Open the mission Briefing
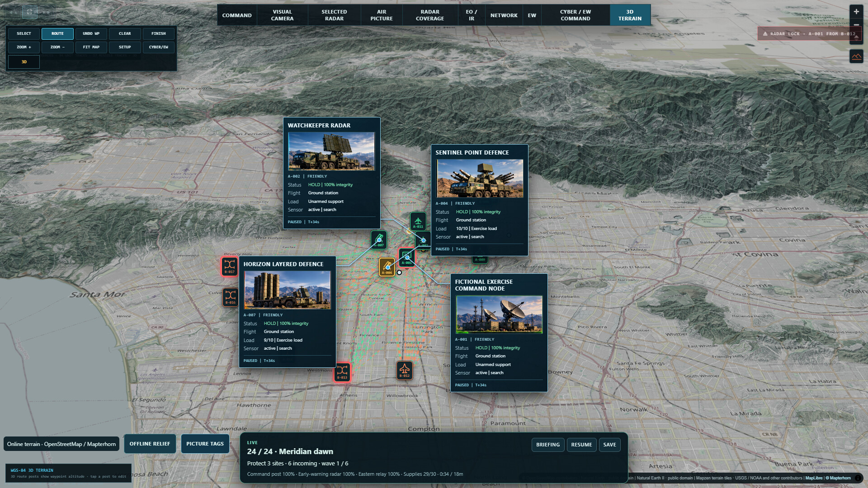This screenshot has width=868, height=488. [x=548, y=445]
